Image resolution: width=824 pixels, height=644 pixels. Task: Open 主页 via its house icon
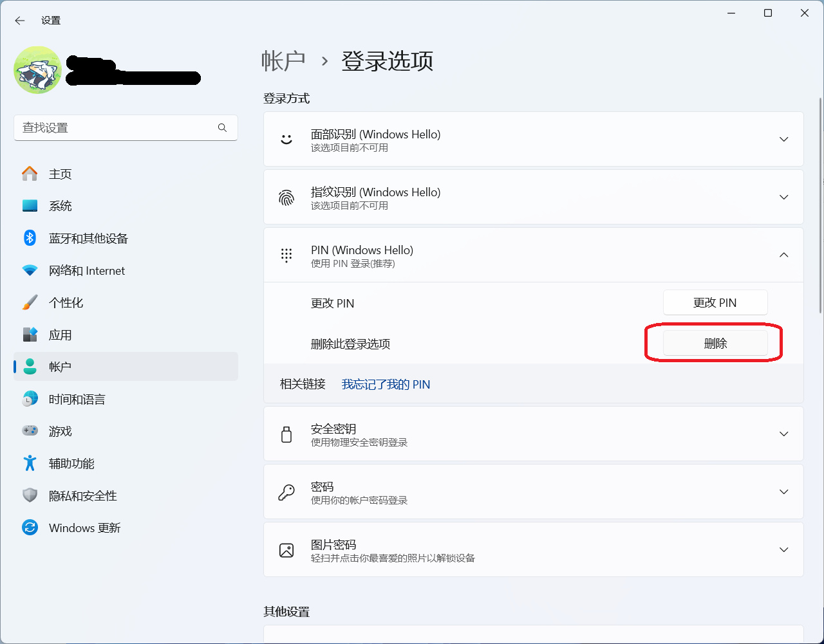pyautogui.click(x=30, y=174)
